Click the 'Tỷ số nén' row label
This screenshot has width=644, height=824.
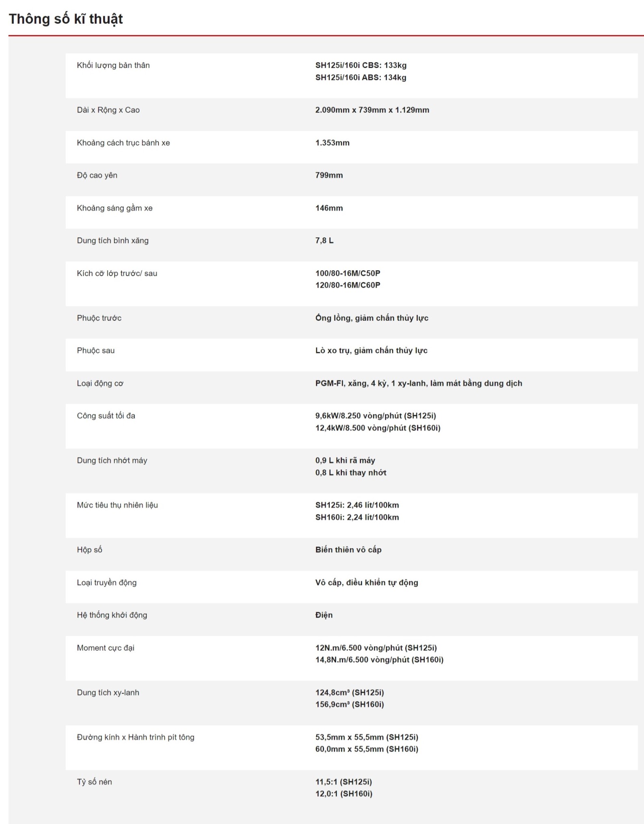pos(94,782)
